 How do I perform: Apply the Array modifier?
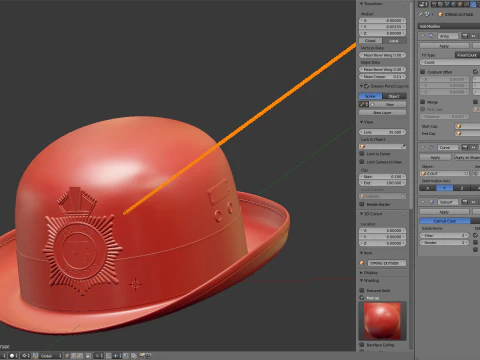444,46
